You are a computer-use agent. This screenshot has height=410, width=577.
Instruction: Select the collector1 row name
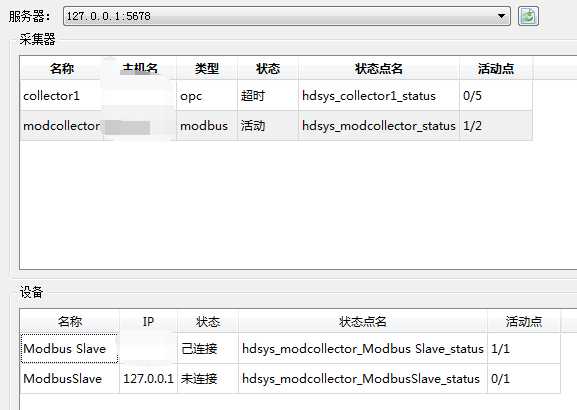tap(52, 96)
